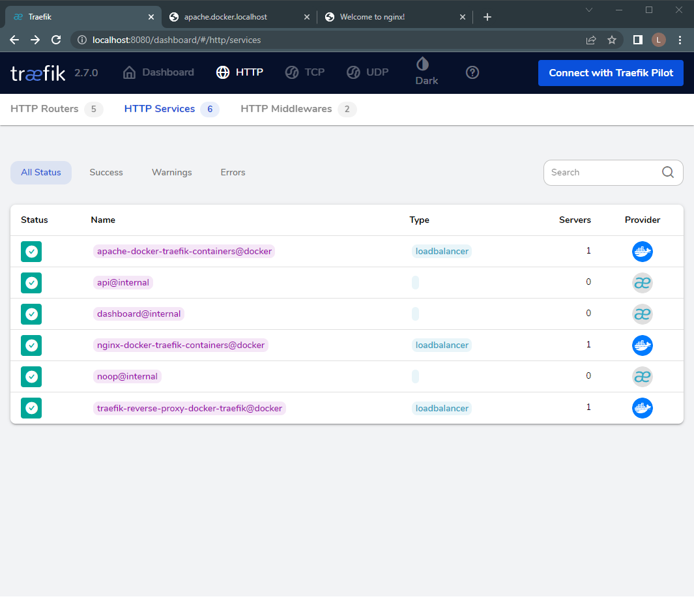The height and width of the screenshot is (616, 694).
Task: Click loadbalancer tag in apache row
Action: 442,252
